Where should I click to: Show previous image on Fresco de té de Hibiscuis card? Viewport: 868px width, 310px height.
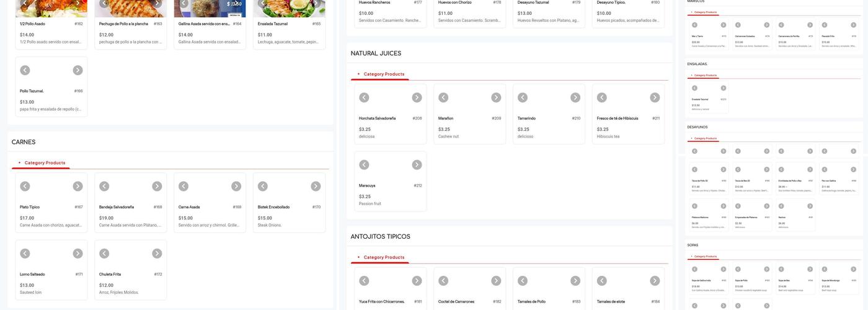602,97
